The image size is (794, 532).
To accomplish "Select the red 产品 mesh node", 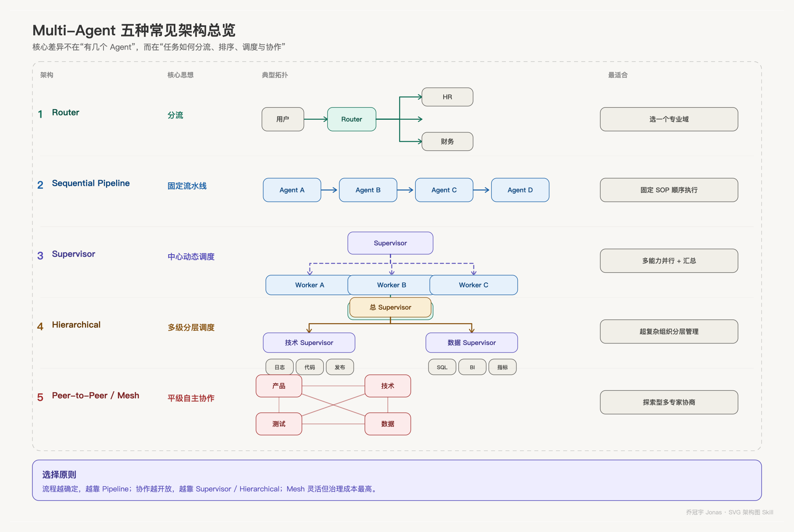I will (279, 386).
